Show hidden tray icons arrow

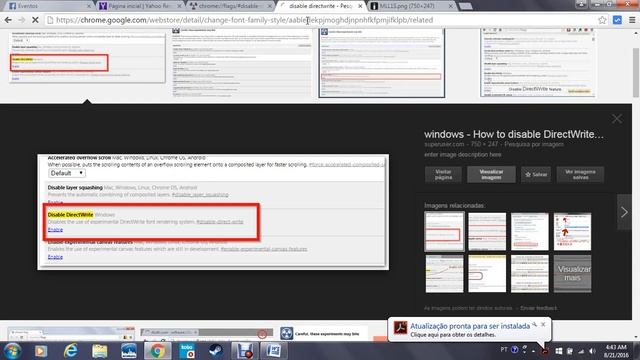click(533, 351)
